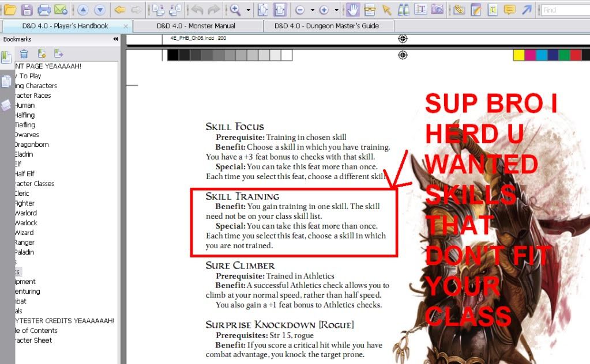This screenshot has width=590, height=364.
Task: Zoom out with the minus button
Action: pyautogui.click(x=300, y=10)
